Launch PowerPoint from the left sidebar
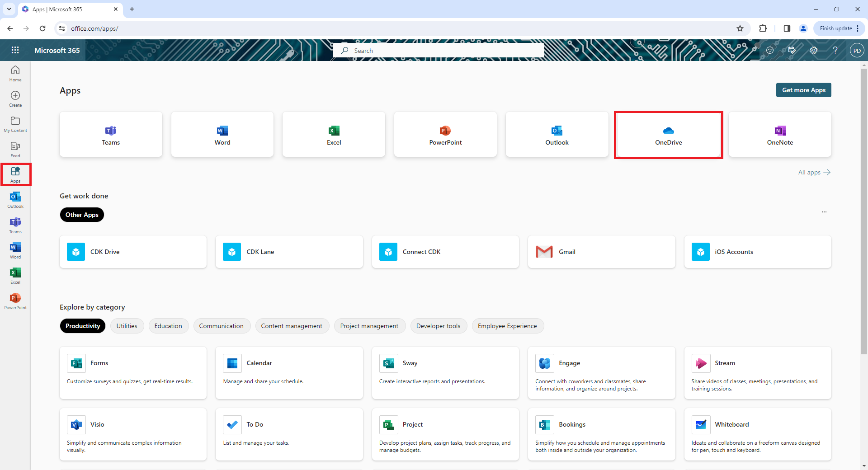This screenshot has width=868, height=470. (15, 301)
